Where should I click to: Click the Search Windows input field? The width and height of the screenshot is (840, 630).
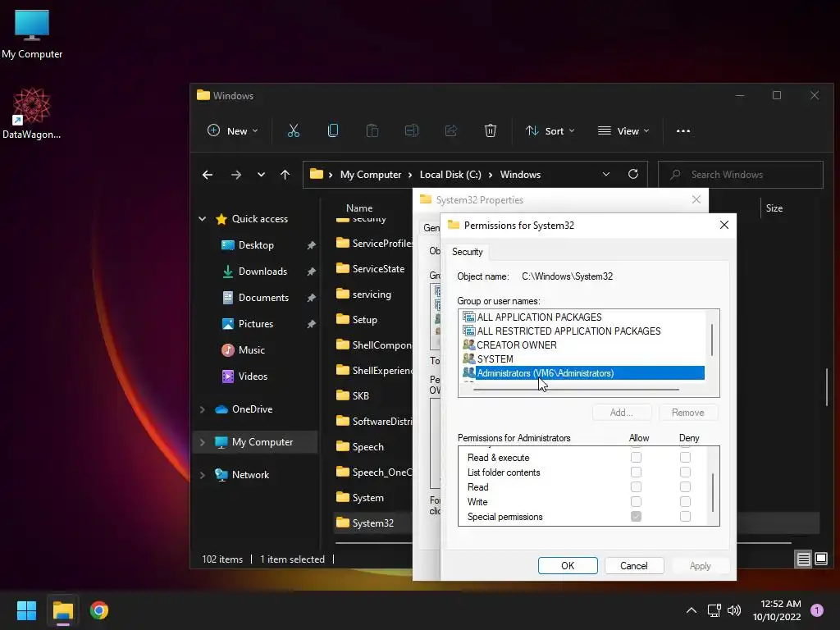coord(741,175)
